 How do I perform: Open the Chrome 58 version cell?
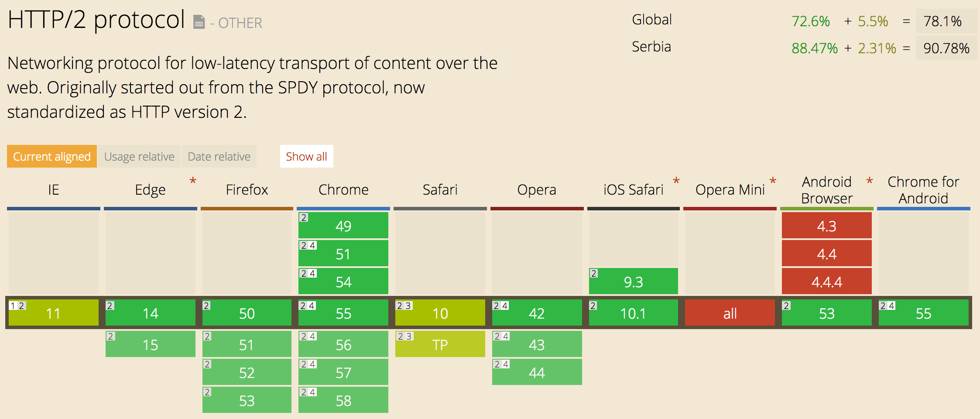(343, 400)
